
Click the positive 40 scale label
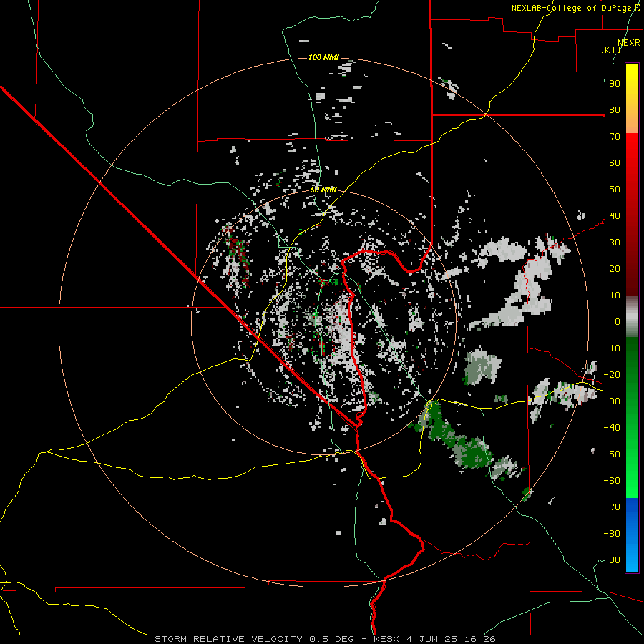point(615,216)
